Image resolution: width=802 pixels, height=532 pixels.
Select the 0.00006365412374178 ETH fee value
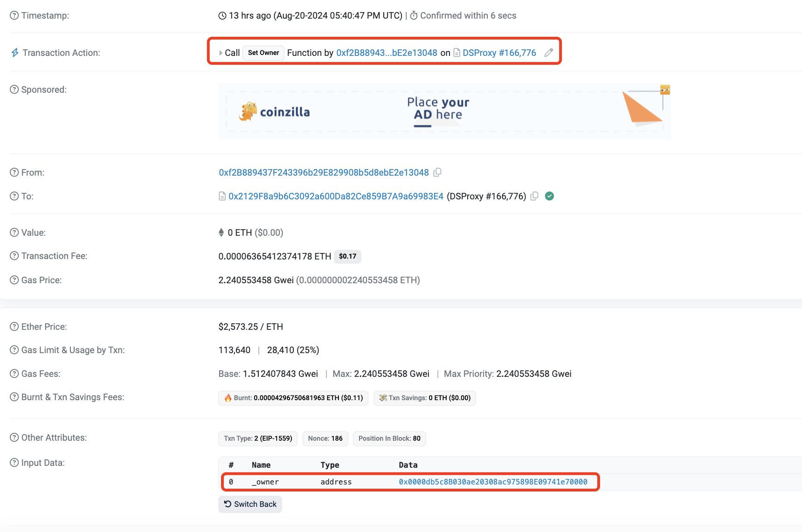click(x=275, y=256)
